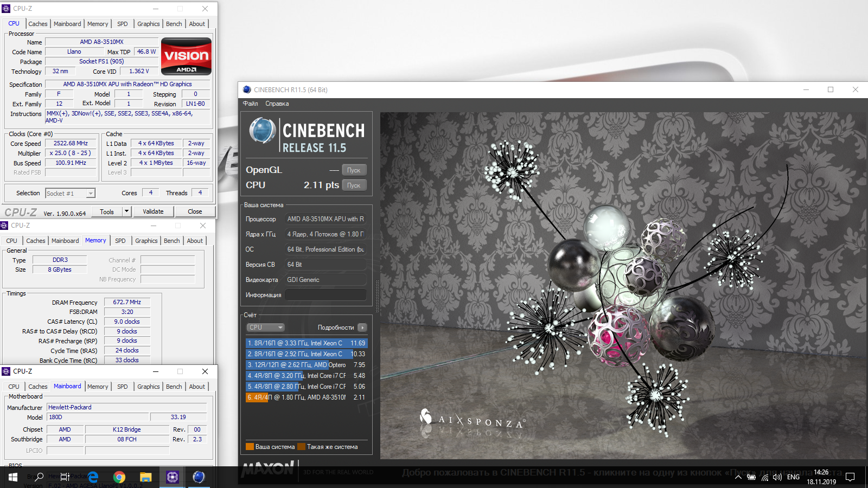Open the Справка menu in Cinebench
Screen dimensions: 868x488
point(277,104)
